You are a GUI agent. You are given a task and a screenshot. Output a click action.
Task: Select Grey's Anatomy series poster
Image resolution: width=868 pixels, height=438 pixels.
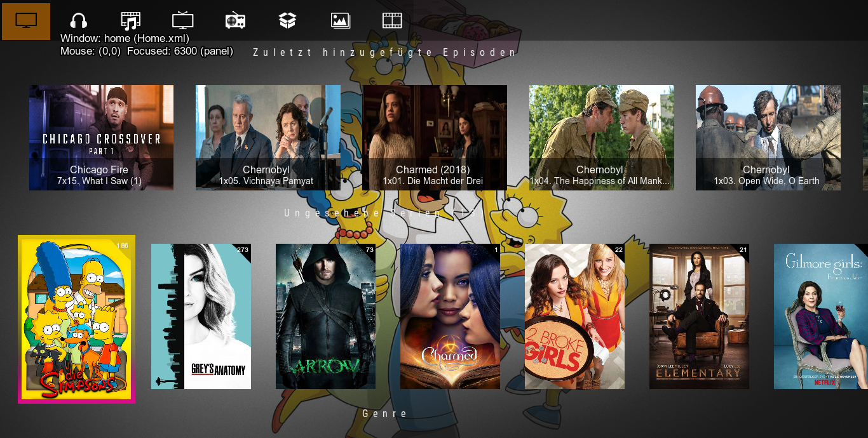tap(201, 316)
